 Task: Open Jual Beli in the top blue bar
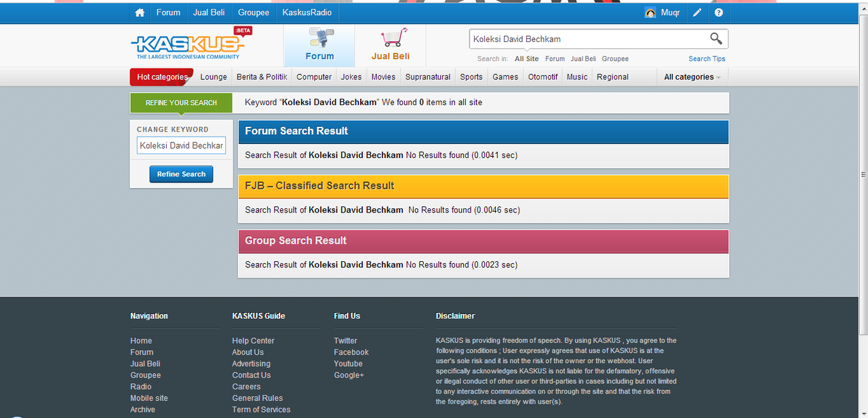point(209,13)
